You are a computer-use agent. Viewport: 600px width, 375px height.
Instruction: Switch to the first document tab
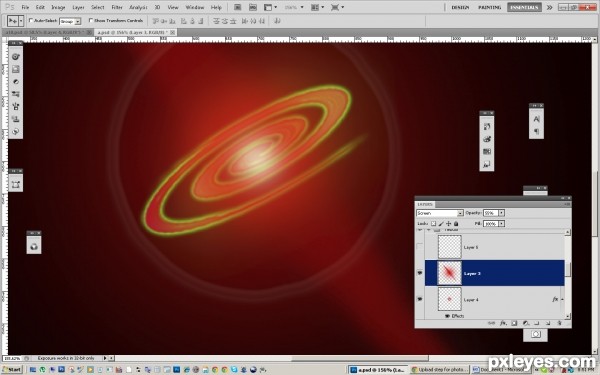point(47,33)
